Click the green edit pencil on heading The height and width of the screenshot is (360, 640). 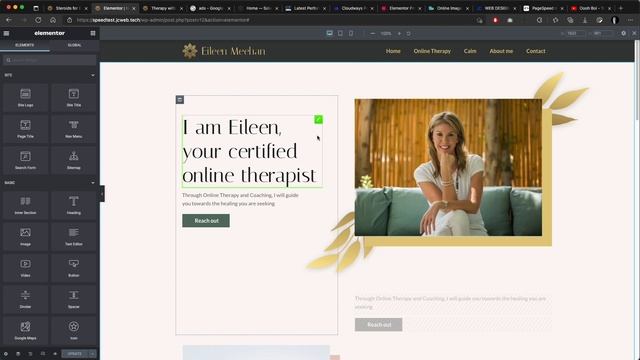318,120
